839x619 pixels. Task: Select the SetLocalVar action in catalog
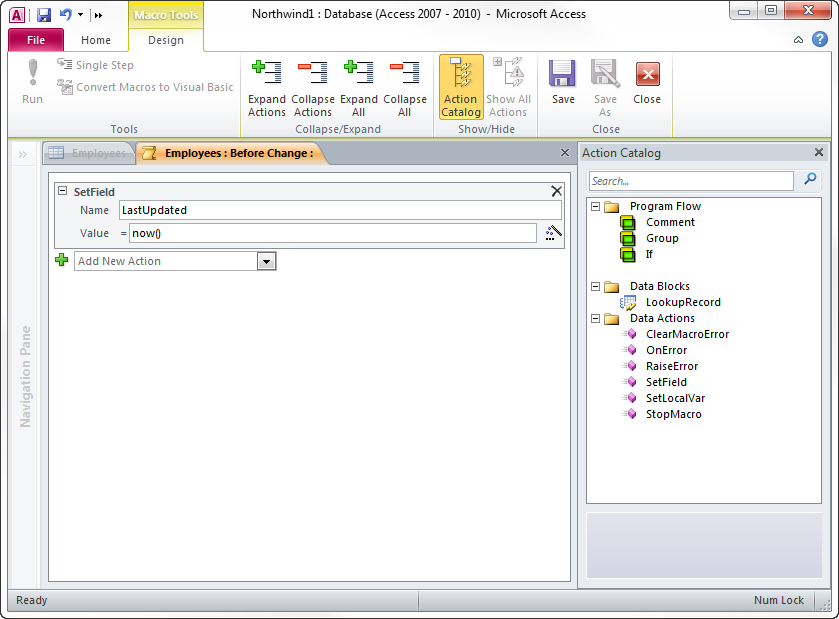click(675, 399)
